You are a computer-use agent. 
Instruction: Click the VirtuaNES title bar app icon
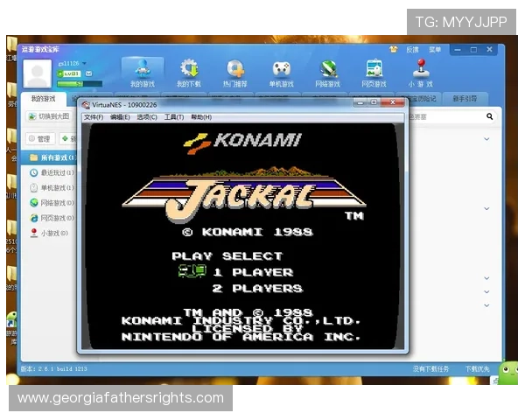pyautogui.click(x=86, y=105)
